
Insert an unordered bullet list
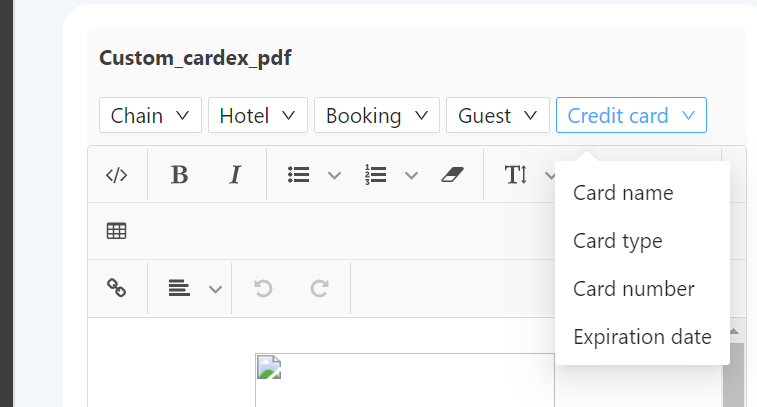click(x=298, y=175)
